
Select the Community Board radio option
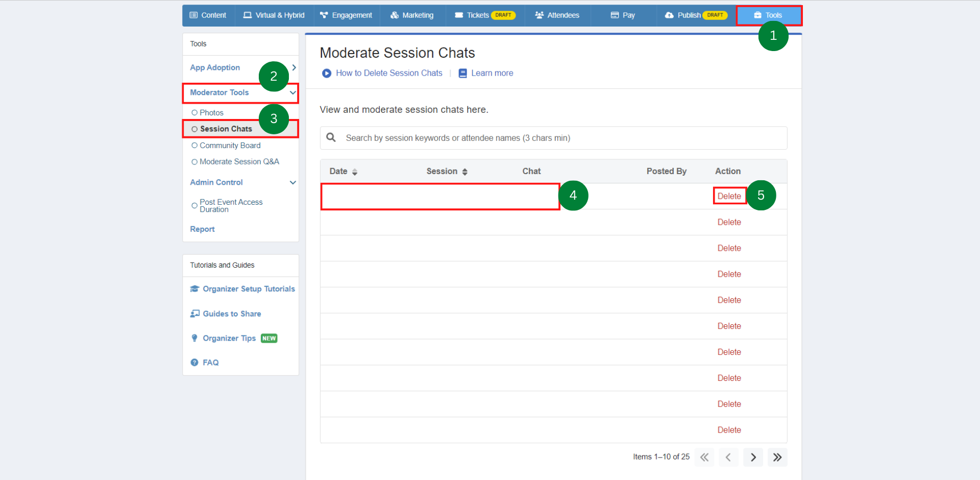click(x=194, y=146)
